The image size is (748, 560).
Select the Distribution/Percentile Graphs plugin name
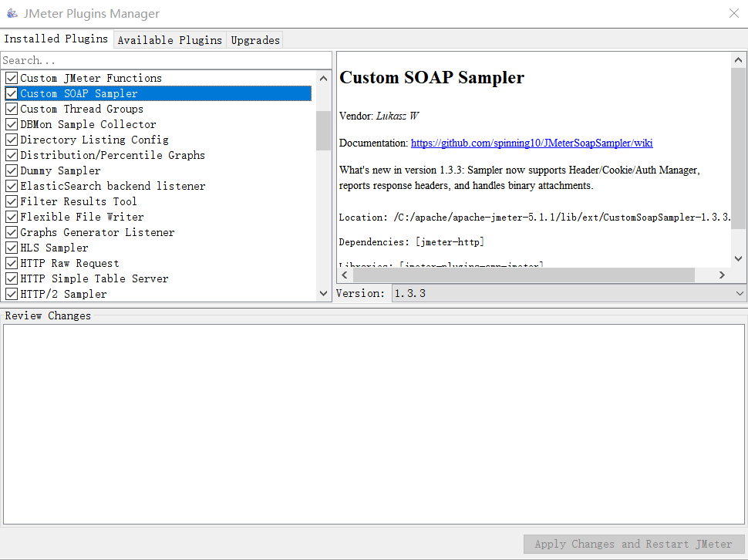[113, 155]
